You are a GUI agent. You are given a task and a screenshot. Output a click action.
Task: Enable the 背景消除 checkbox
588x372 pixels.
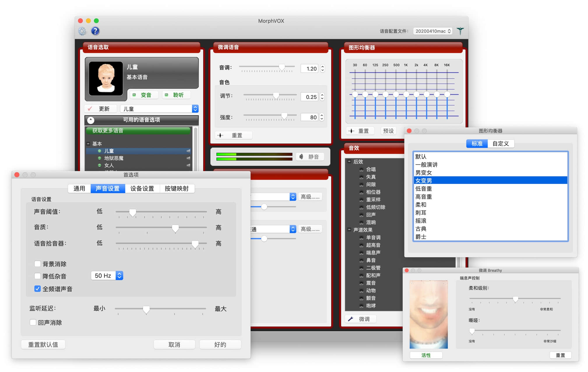37,264
